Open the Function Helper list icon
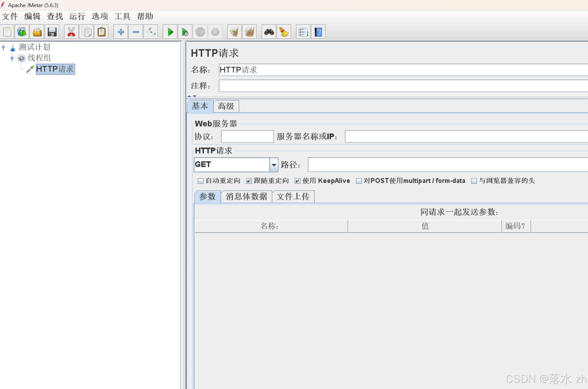 coord(303,32)
